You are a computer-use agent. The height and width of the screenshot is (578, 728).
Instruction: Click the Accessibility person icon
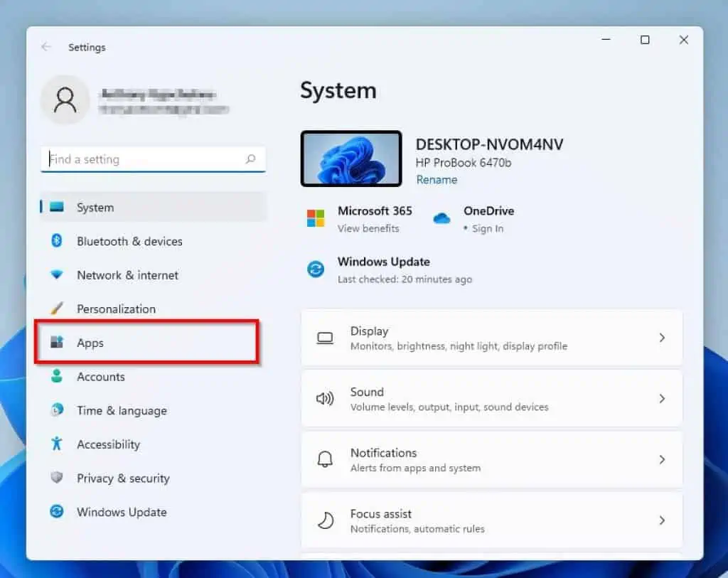tap(57, 444)
